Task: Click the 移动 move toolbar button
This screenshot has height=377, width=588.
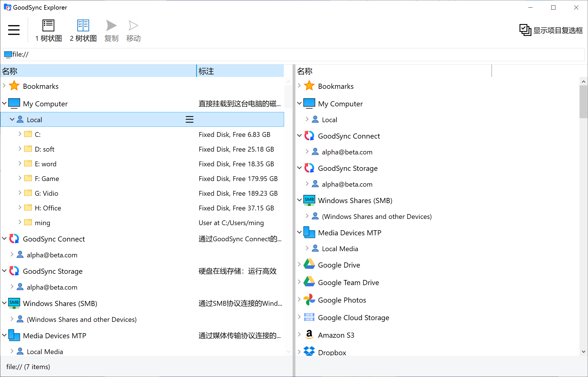Action: coord(133,31)
